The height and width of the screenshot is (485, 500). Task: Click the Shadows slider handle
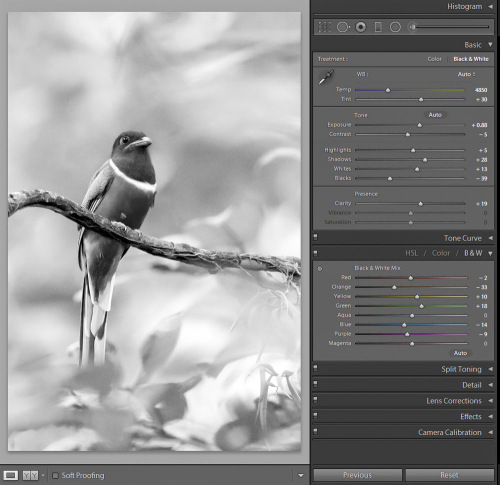pyautogui.click(x=425, y=160)
